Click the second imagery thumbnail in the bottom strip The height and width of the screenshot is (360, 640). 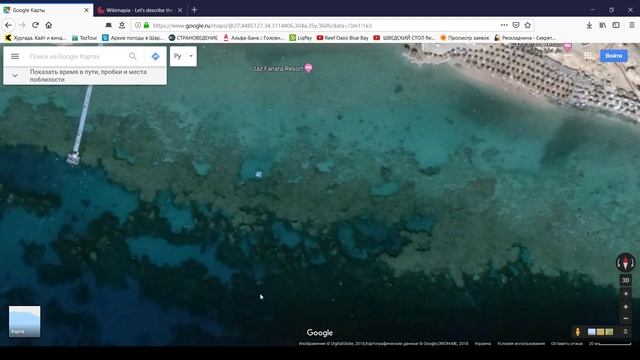click(600, 332)
